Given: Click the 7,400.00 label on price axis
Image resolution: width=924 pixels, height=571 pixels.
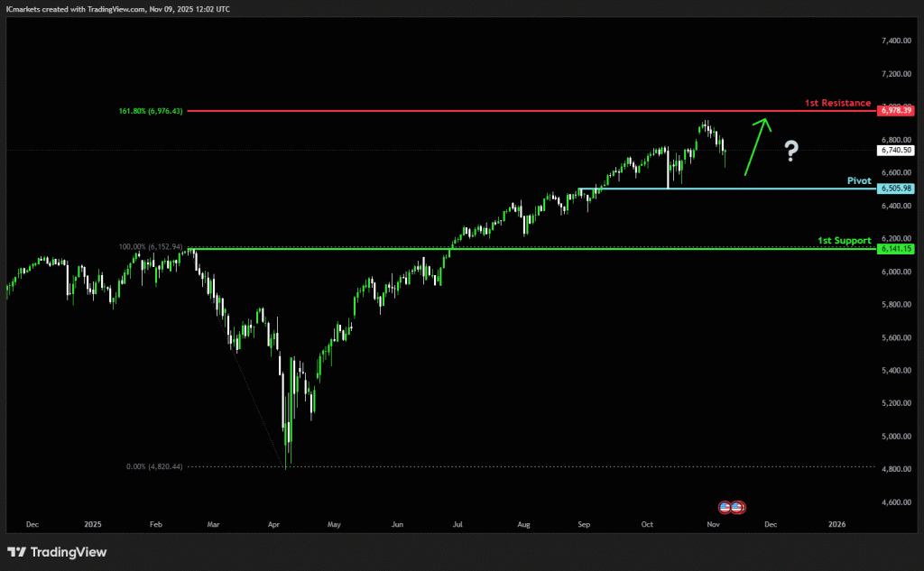Looking at the screenshot, I should [x=895, y=41].
